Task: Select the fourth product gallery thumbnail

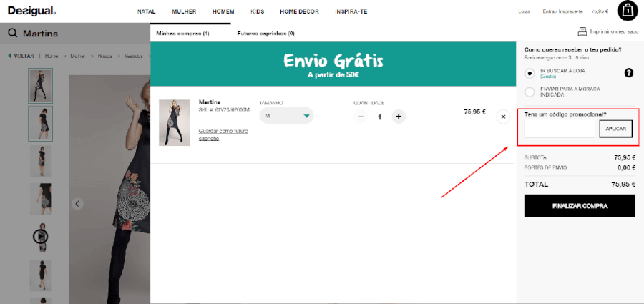Action: pyautogui.click(x=40, y=198)
